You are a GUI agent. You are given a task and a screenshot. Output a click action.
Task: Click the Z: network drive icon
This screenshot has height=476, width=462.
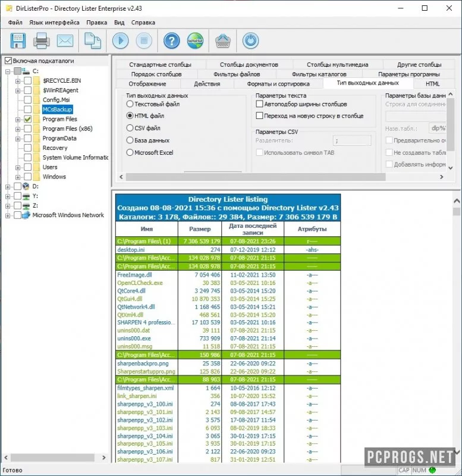[26, 206]
